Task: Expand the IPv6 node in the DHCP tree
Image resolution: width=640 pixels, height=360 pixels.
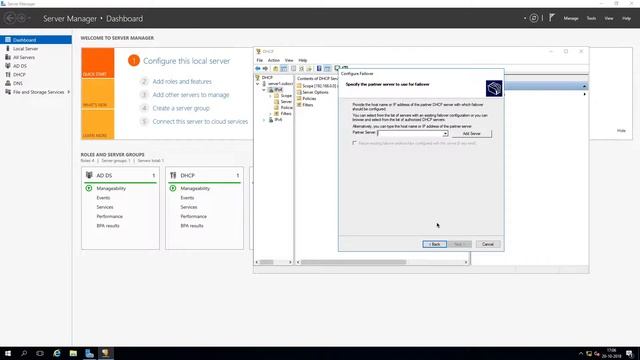Action: pos(264,120)
